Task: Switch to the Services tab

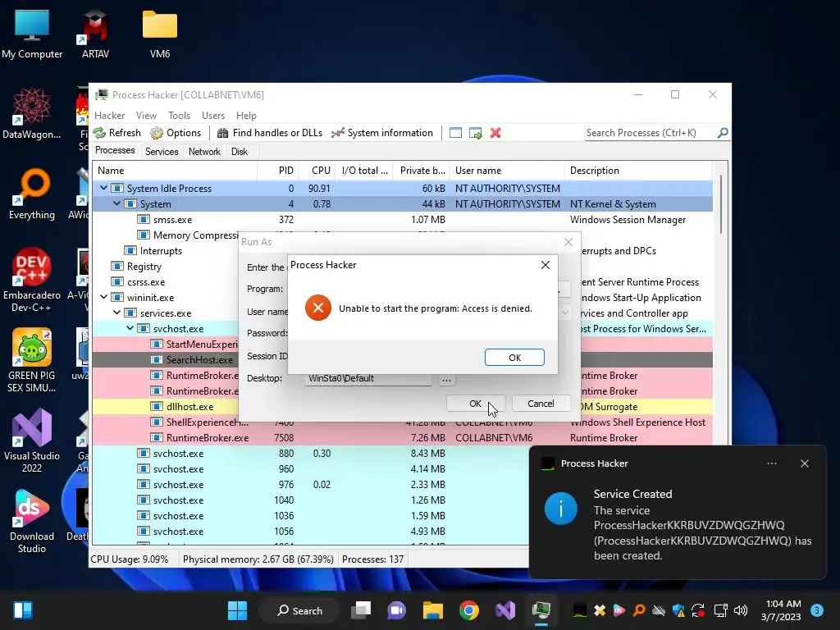Action: tap(162, 152)
